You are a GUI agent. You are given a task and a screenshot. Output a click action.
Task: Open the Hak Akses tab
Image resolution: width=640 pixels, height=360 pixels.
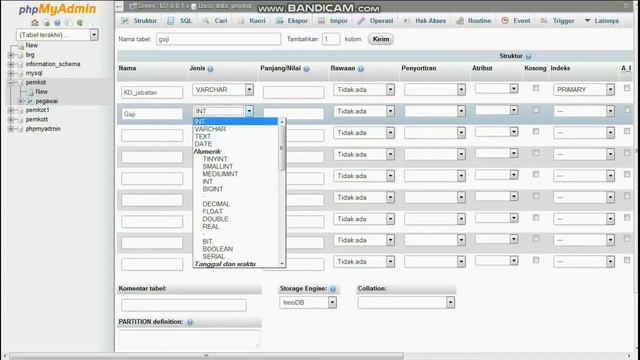pyautogui.click(x=424, y=21)
